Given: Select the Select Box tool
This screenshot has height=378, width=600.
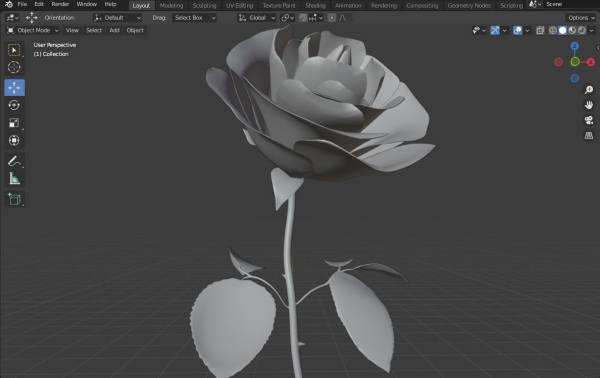Looking at the screenshot, I should tap(15, 50).
